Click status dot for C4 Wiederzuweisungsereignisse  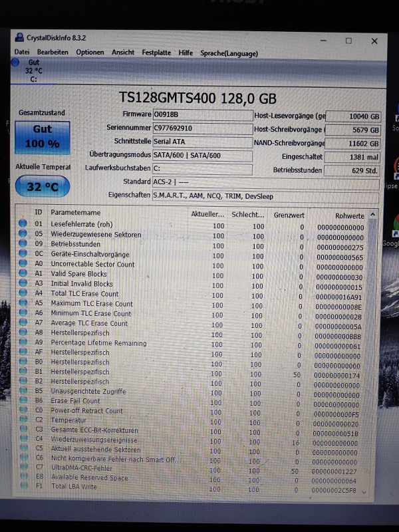[24, 438]
